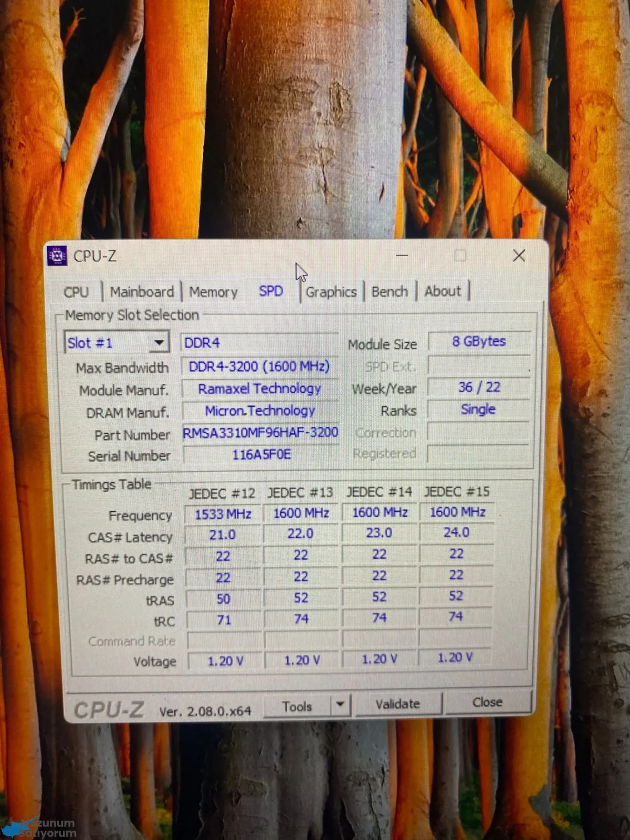Minimize the CPU-Z window
The height and width of the screenshot is (840, 630).
click(402, 256)
